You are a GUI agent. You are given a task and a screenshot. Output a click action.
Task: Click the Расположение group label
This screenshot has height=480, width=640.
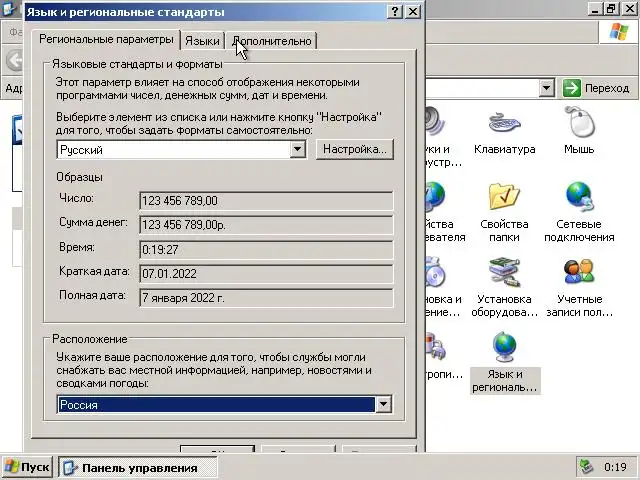(90, 339)
